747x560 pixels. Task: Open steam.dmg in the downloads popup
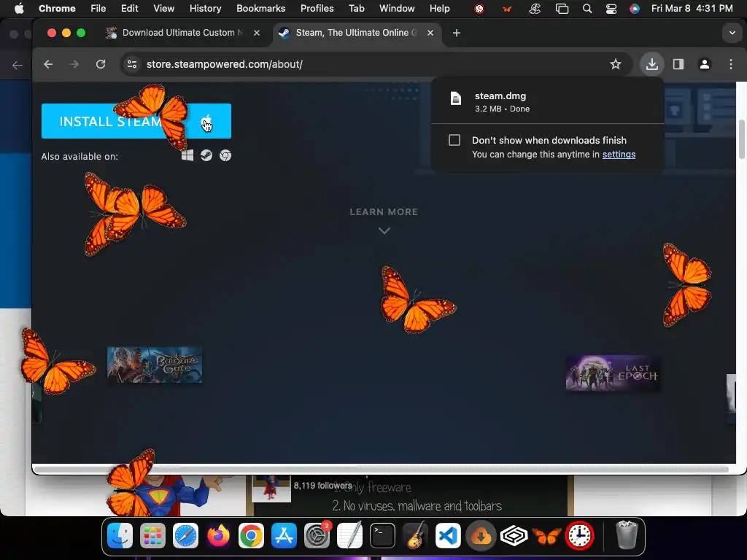547,102
